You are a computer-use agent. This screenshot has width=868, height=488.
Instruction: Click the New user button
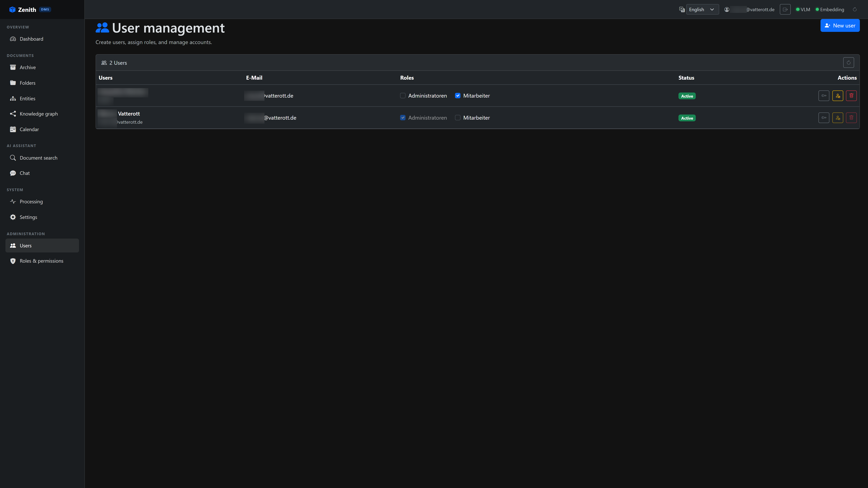pos(840,26)
